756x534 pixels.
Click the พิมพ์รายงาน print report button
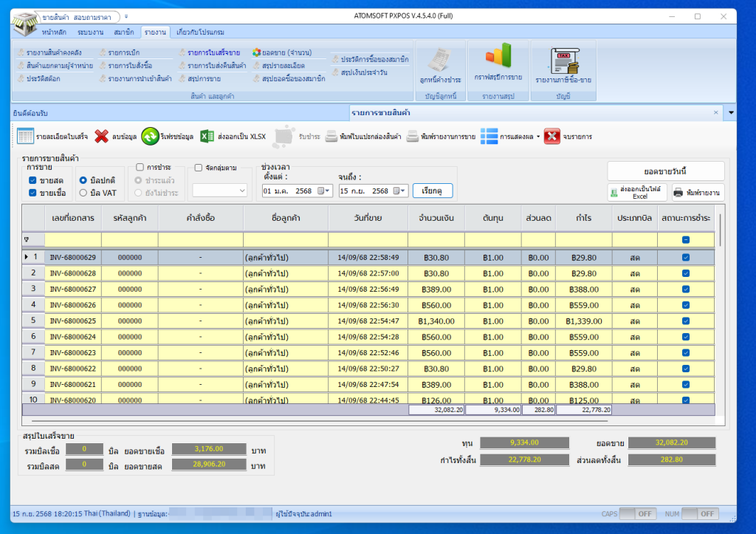tap(698, 193)
